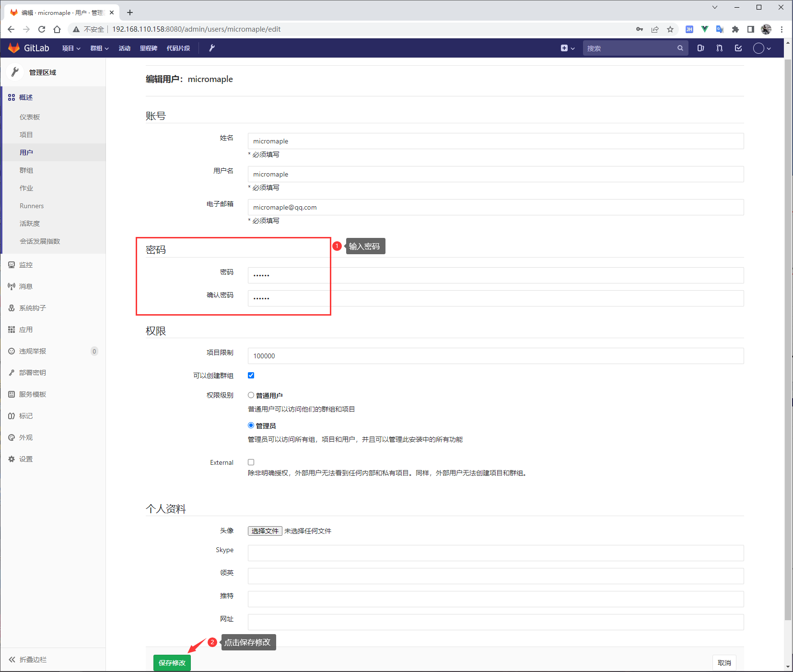Open the admin area wrench icon
The width and height of the screenshot is (793, 672).
[x=212, y=48]
